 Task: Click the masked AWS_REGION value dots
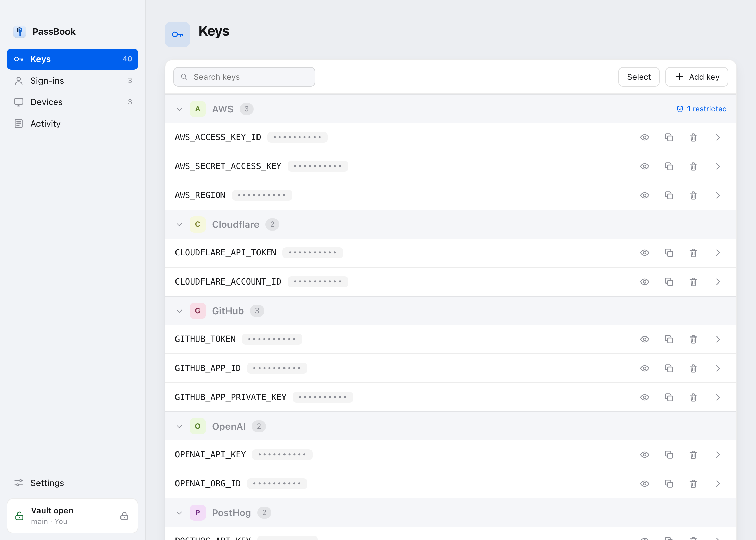[262, 195]
